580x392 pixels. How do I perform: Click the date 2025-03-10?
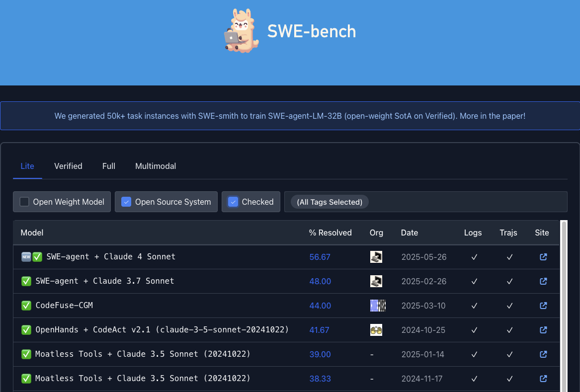(423, 306)
